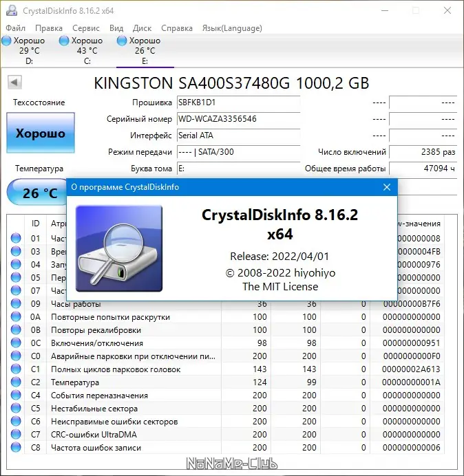Click the power-on count value 2385 раз
Viewport: 464px width, 476px height.
pyautogui.click(x=423, y=152)
